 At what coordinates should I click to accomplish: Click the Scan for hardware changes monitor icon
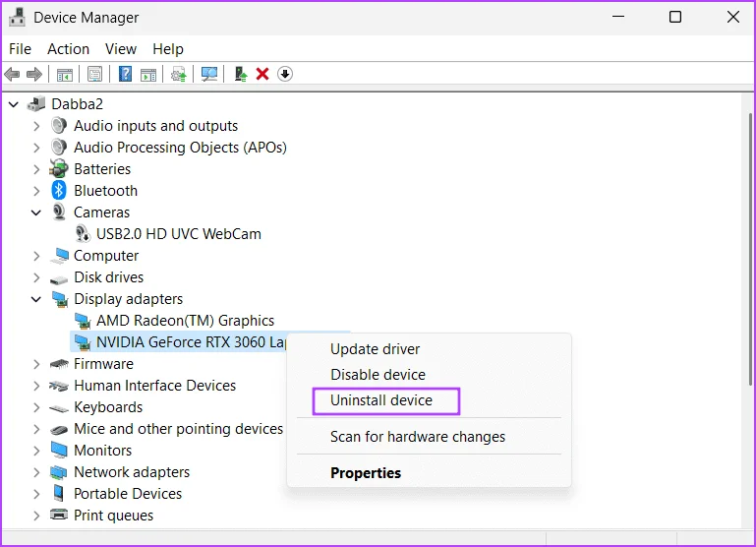[x=209, y=75]
